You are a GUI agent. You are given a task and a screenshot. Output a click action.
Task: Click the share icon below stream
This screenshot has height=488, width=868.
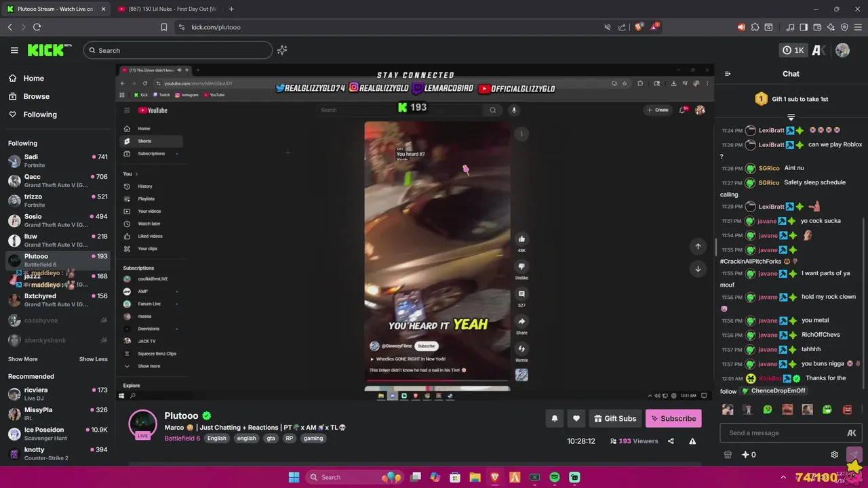pyautogui.click(x=671, y=441)
